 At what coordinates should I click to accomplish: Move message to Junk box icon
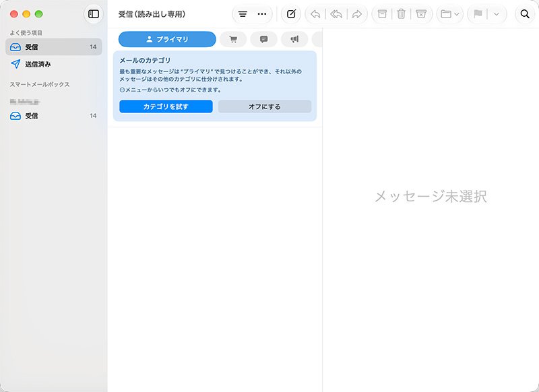pyautogui.click(x=421, y=14)
